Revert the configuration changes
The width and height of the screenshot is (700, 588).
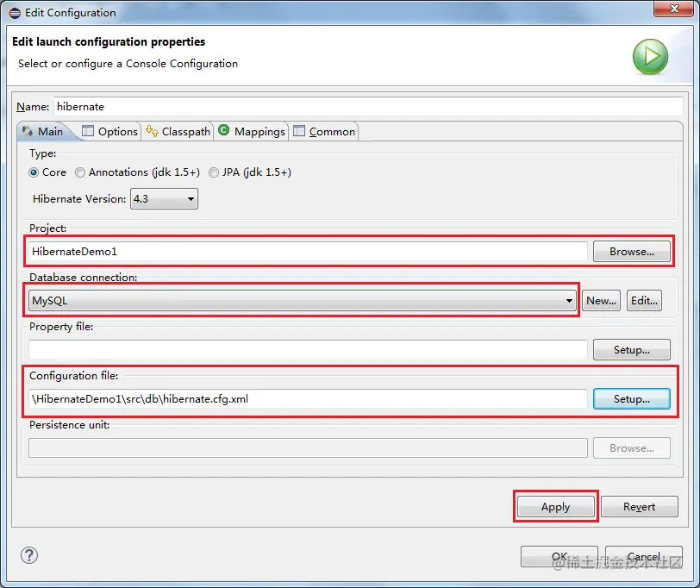pyautogui.click(x=639, y=506)
